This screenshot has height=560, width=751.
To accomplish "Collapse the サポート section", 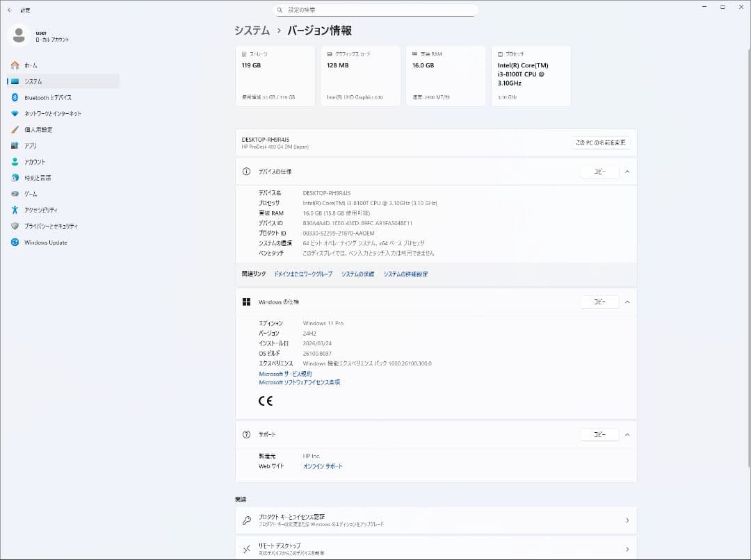I will [627, 435].
